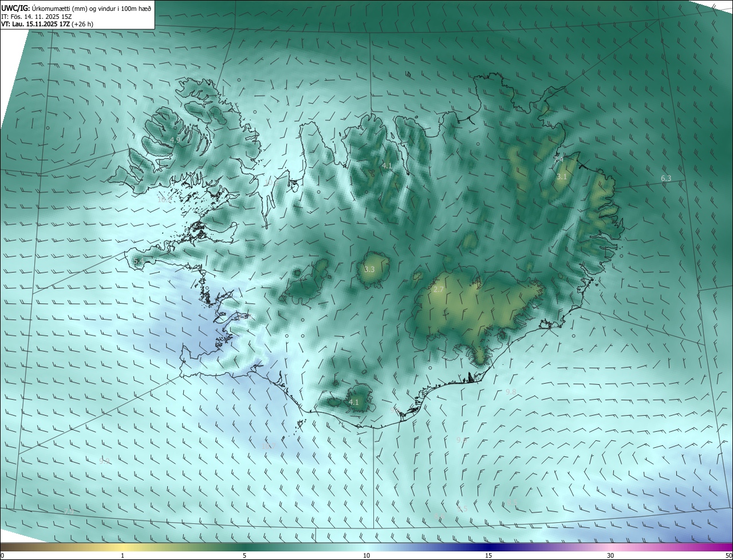This screenshot has height=560, width=733.
Task: Select the 5.4 value on the western peninsula
Action: [x=138, y=261]
